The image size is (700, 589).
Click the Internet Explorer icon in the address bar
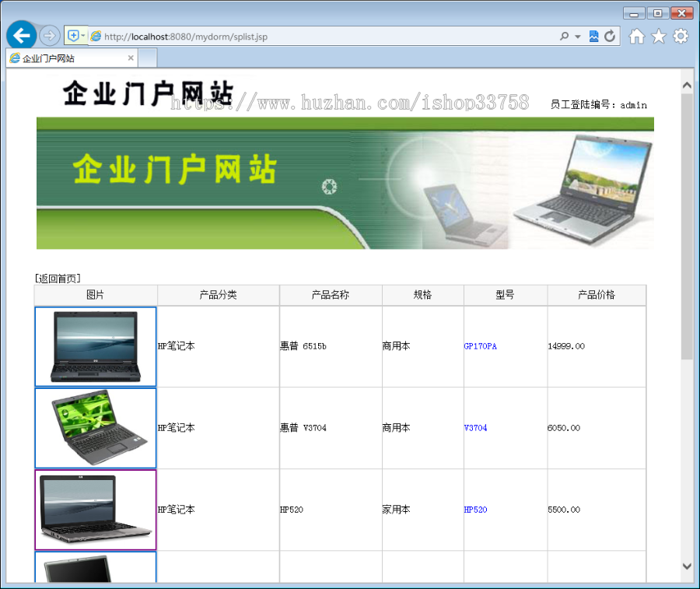(x=95, y=36)
